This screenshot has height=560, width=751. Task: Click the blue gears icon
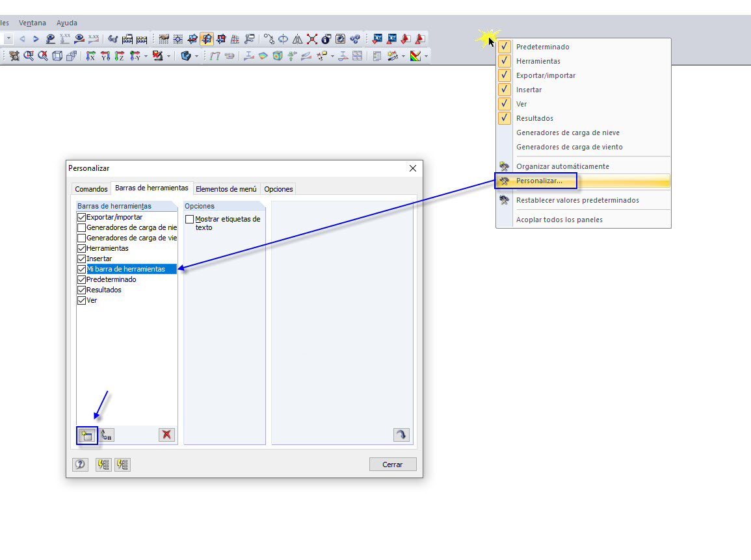click(x=355, y=39)
